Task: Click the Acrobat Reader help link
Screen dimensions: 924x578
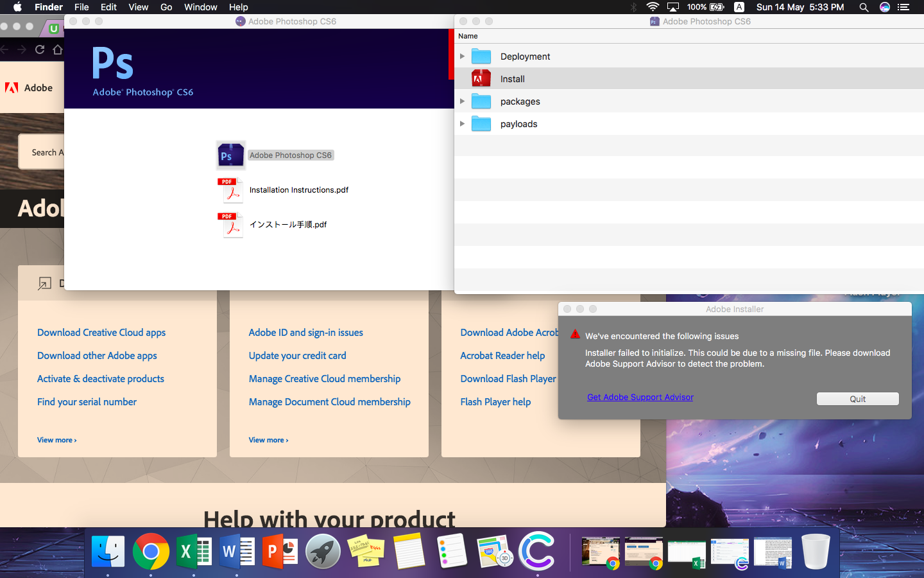Action: pos(502,356)
